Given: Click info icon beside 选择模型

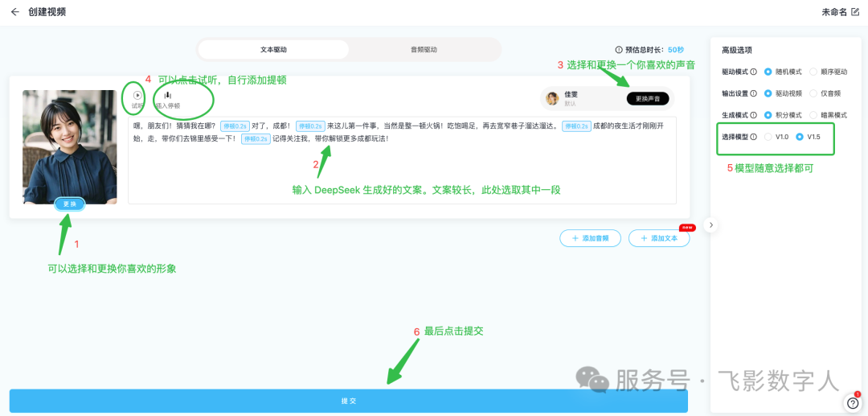Looking at the screenshot, I should (x=753, y=137).
